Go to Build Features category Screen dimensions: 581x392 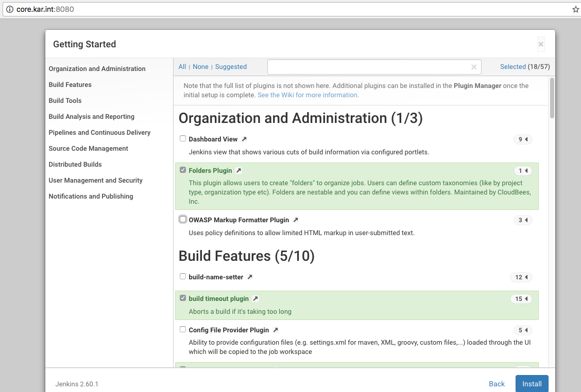(70, 85)
